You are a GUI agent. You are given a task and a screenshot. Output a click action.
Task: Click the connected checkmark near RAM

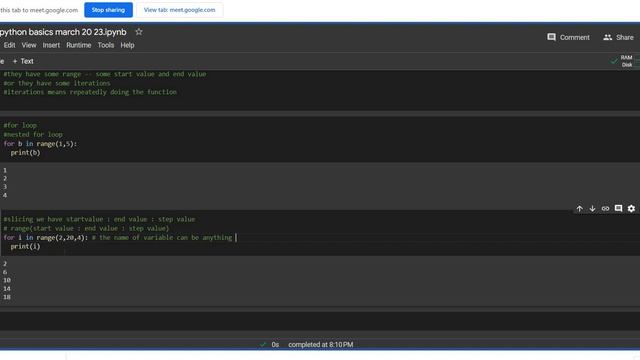(x=613, y=61)
